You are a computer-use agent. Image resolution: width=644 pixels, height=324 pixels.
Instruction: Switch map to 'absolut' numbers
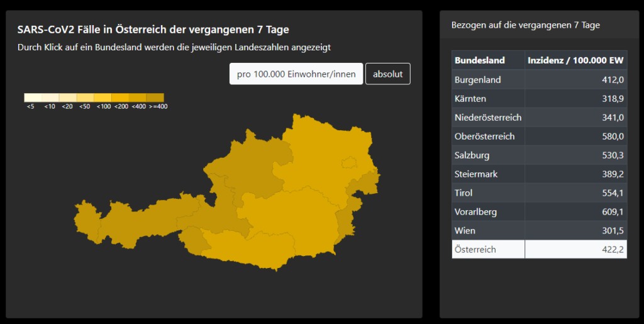tap(387, 74)
